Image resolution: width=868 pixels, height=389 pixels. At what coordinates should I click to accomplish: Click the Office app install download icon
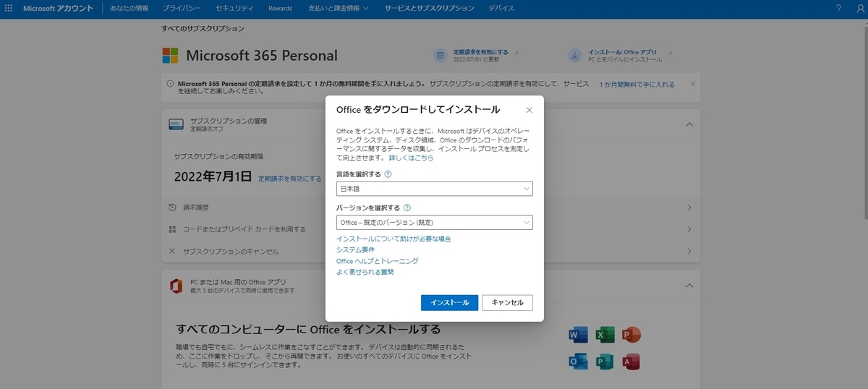pos(575,56)
